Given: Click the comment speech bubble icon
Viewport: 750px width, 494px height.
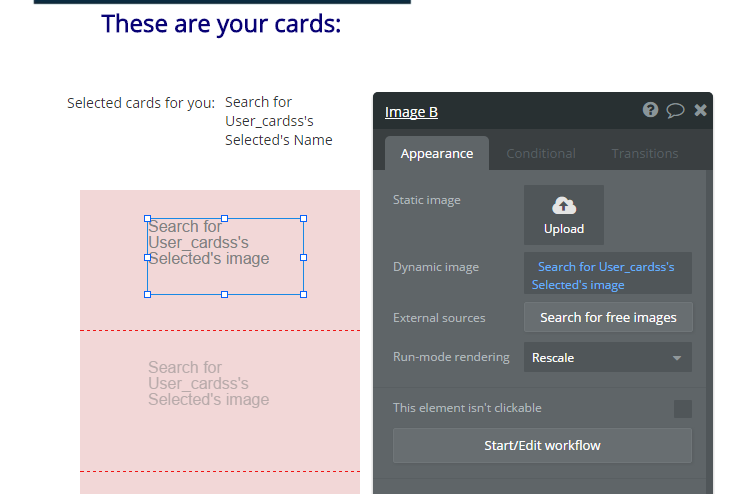Looking at the screenshot, I should tap(676, 110).
